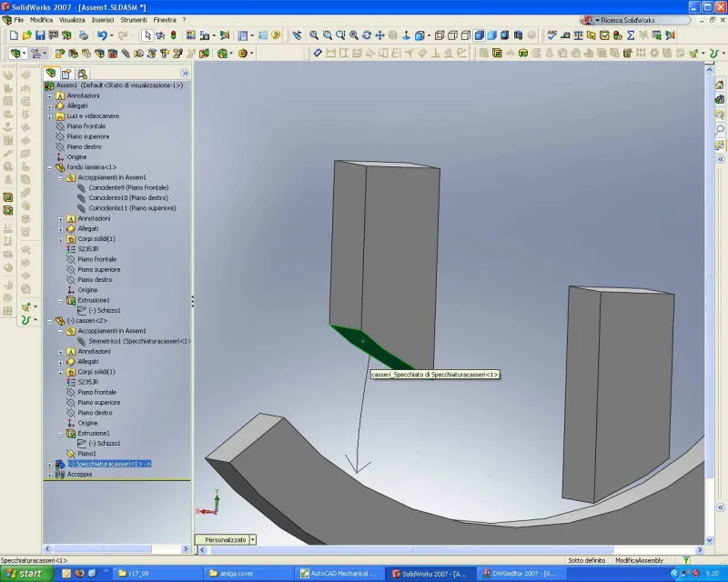Expand the panel with double-chevron icon
Viewport: 728px width, 582px height.
pyautogui.click(x=185, y=74)
